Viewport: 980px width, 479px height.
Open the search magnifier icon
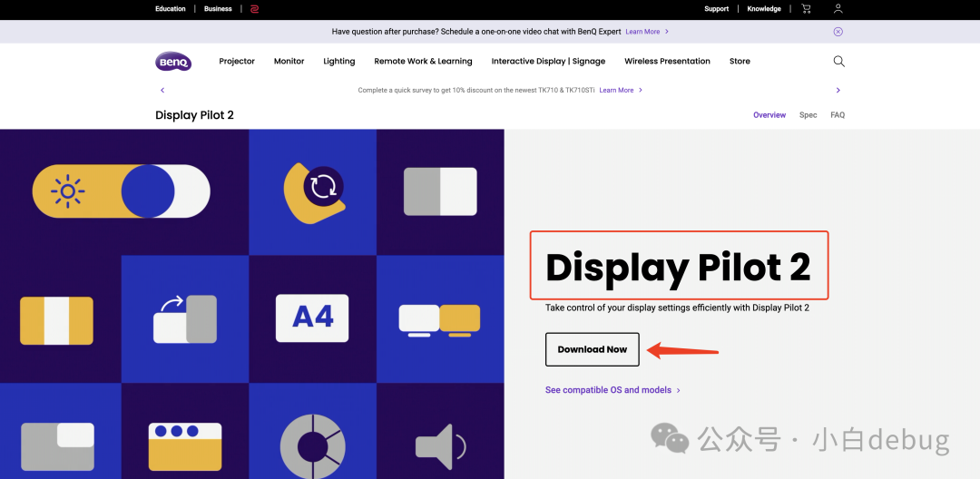pyautogui.click(x=838, y=61)
